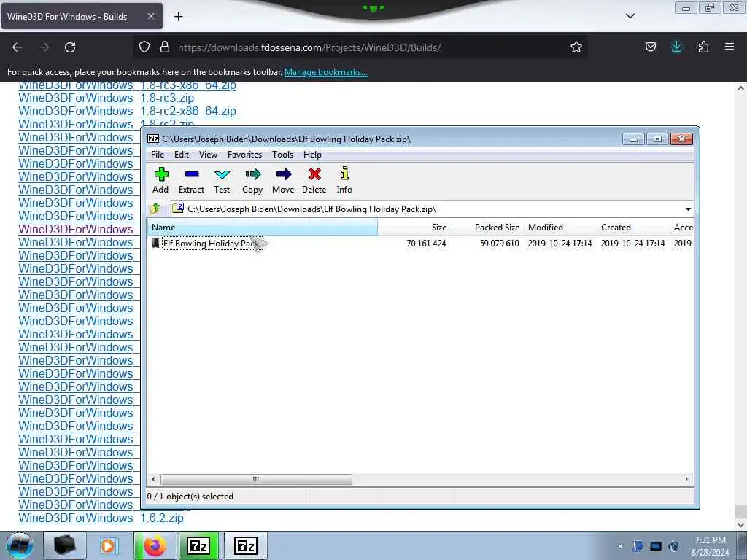Viewport: 747px width, 560px height.
Task: Click the browser page scroll up arrow
Action: [x=740, y=88]
